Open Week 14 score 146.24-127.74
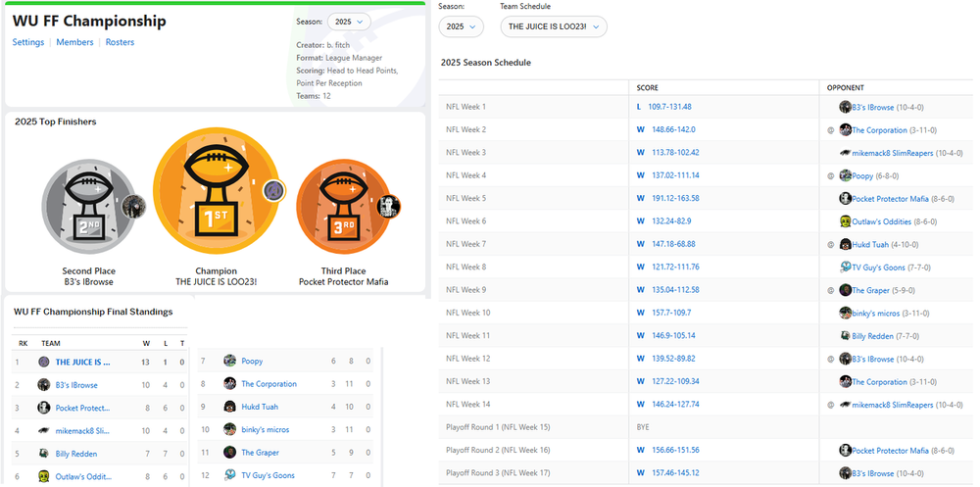 tap(674, 405)
